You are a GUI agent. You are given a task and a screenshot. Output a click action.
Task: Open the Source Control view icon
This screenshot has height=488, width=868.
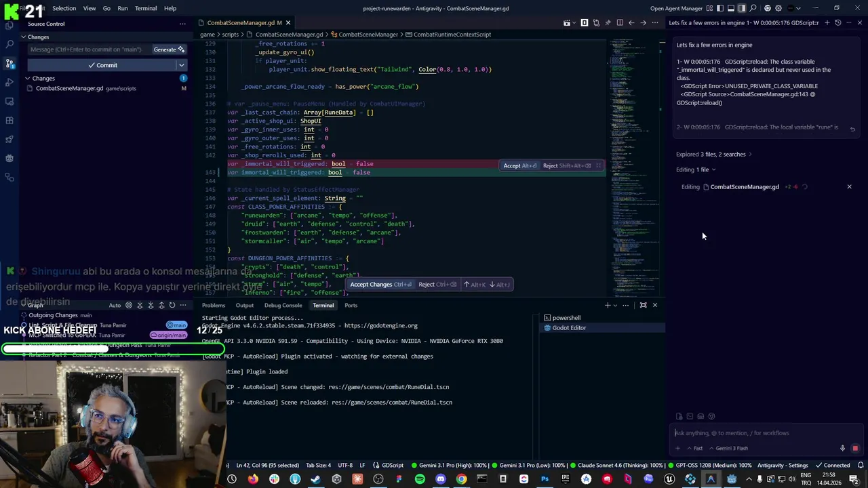9,63
